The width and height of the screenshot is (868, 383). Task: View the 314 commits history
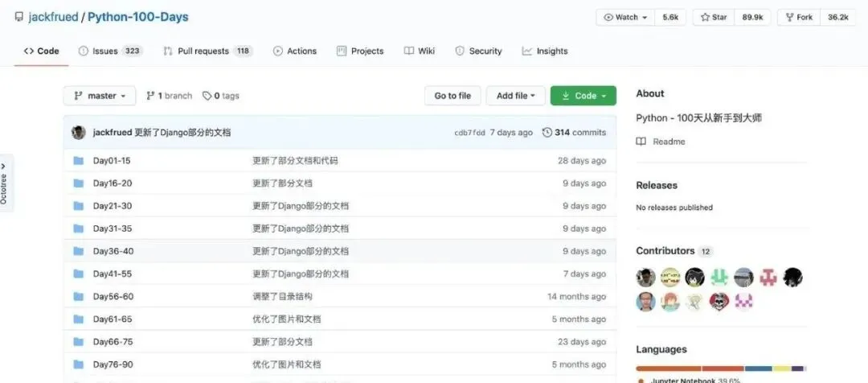(574, 133)
